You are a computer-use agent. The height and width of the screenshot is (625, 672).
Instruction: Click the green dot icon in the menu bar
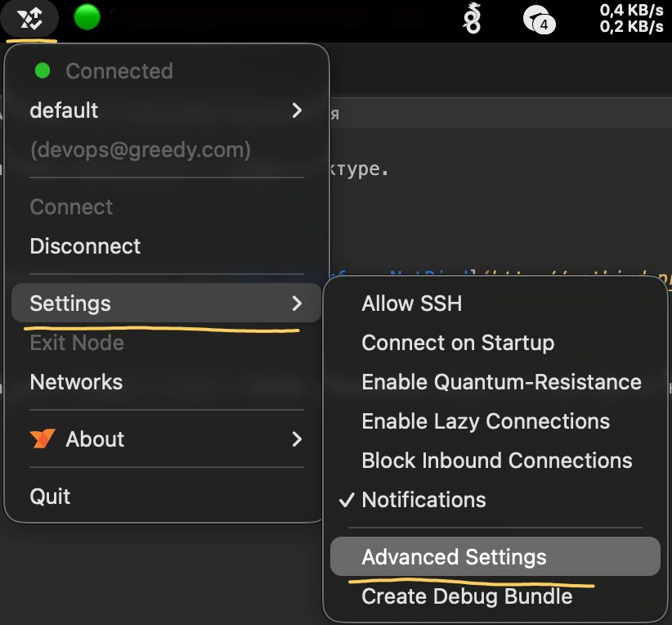pyautogui.click(x=87, y=16)
